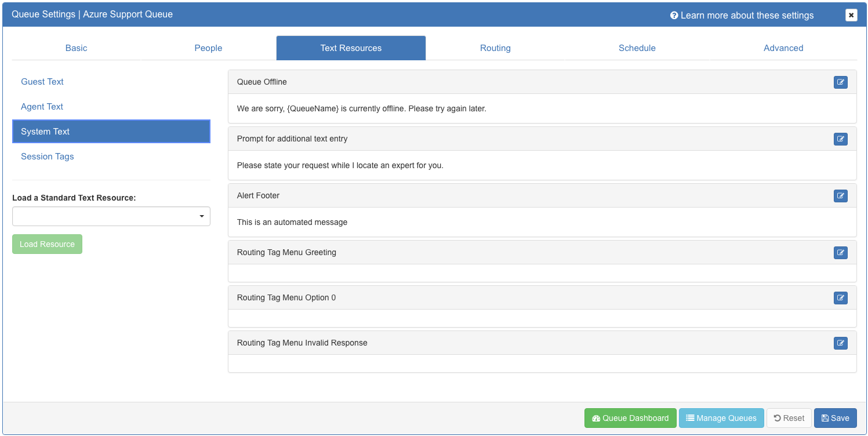
Task: Open Session Tags in the sidebar
Action: coord(111,157)
